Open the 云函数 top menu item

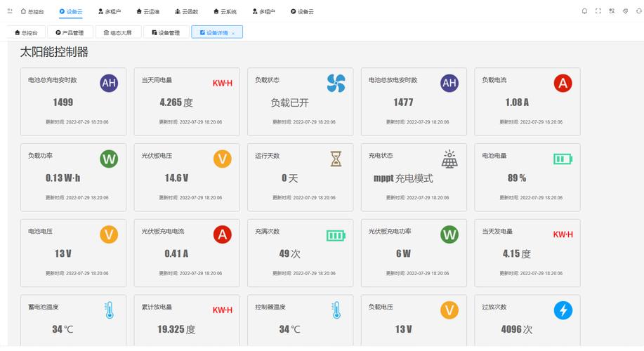point(187,11)
